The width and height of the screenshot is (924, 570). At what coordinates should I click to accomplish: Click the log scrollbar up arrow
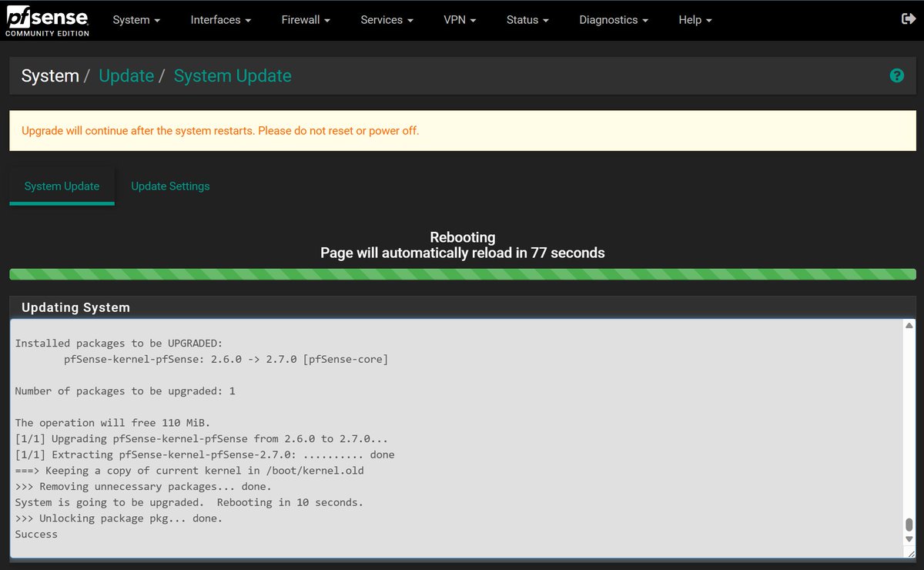[909, 327]
